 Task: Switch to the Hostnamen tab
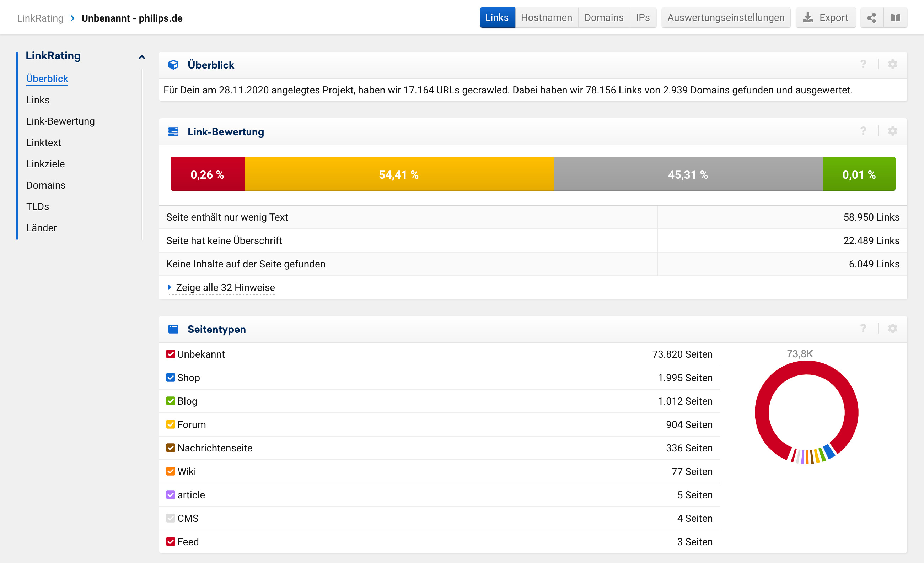coord(546,18)
